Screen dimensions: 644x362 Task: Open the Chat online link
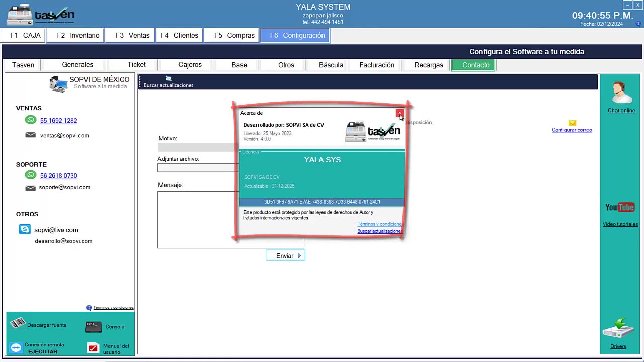(621, 111)
